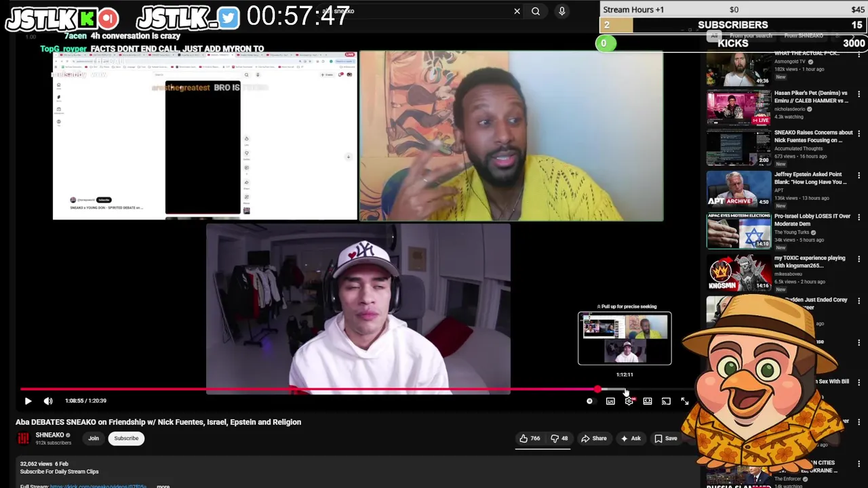868x488 pixels.
Task: Cast video using Play on TV icon
Action: click(666, 401)
